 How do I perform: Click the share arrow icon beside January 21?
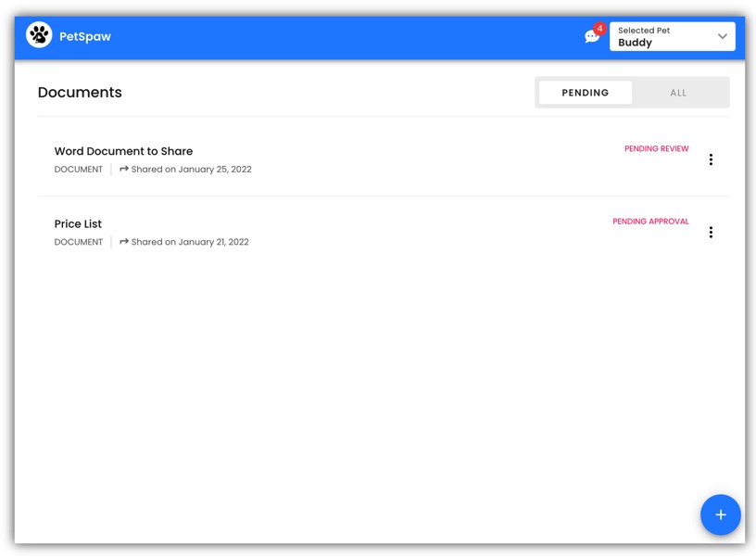click(x=124, y=241)
